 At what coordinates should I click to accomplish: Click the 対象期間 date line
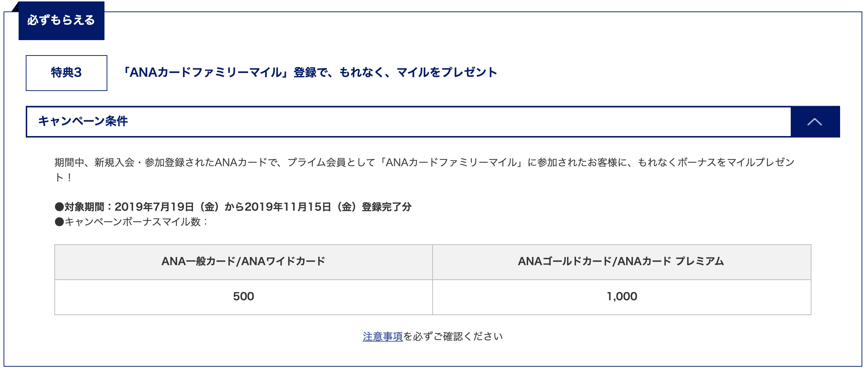click(233, 207)
